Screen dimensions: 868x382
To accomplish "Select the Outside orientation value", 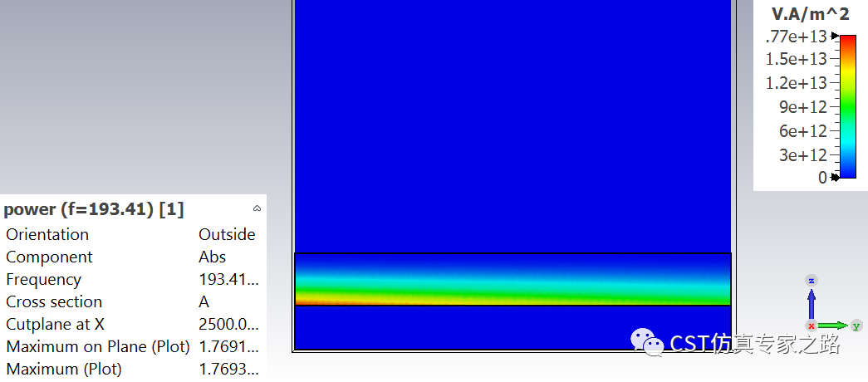I will (227, 234).
